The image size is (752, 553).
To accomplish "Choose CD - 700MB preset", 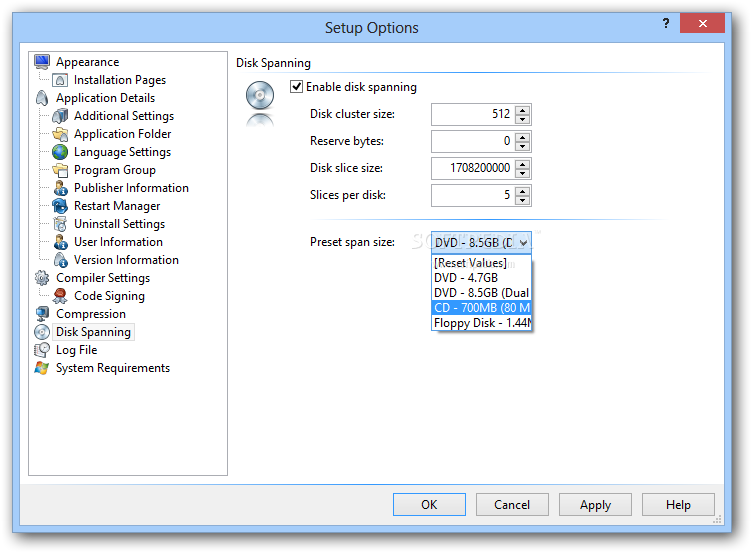I will (482, 307).
